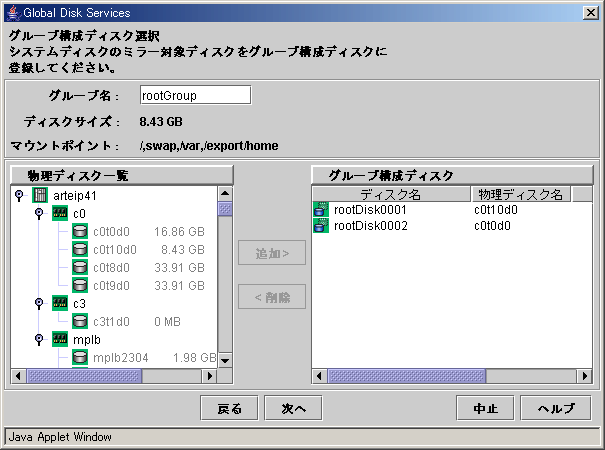
Task: Click the c0t10d0 cell in group table
Action: [x=496, y=210]
